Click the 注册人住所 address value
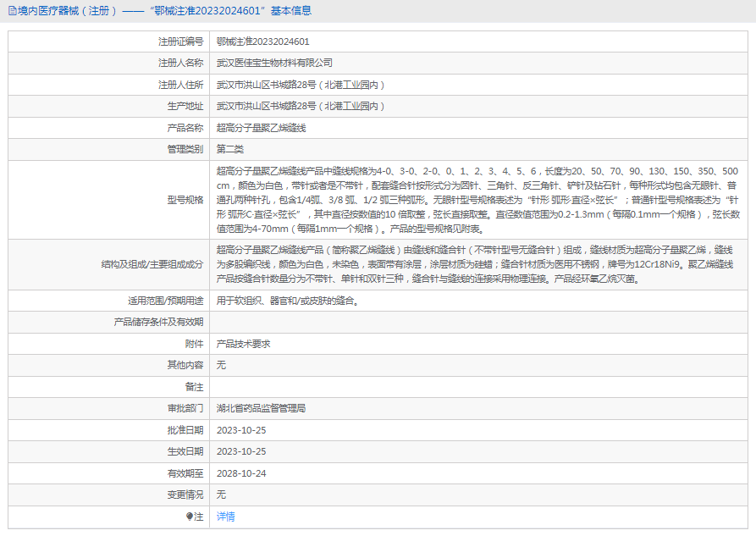Image resolution: width=756 pixels, height=536 pixels. pos(301,85)
